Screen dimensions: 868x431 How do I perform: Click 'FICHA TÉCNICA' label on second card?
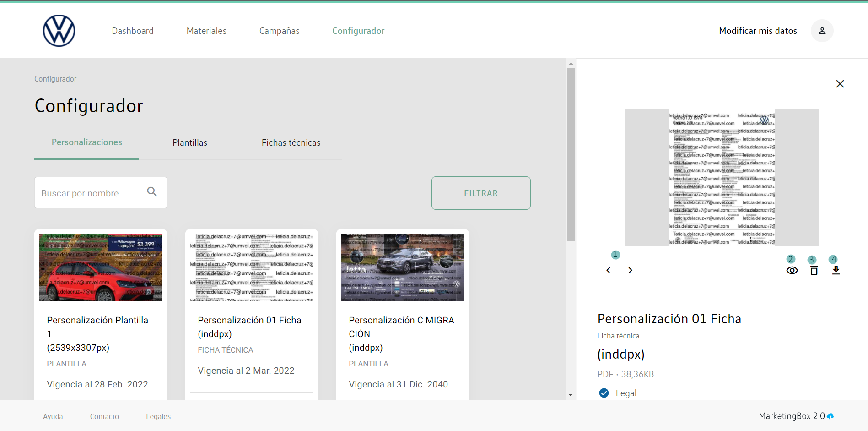point(226,350)
